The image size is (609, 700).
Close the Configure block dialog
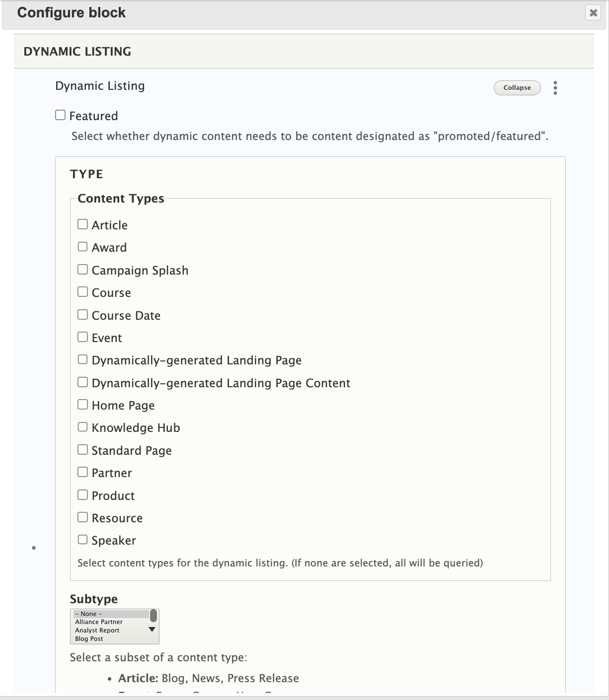pos(592,13)
